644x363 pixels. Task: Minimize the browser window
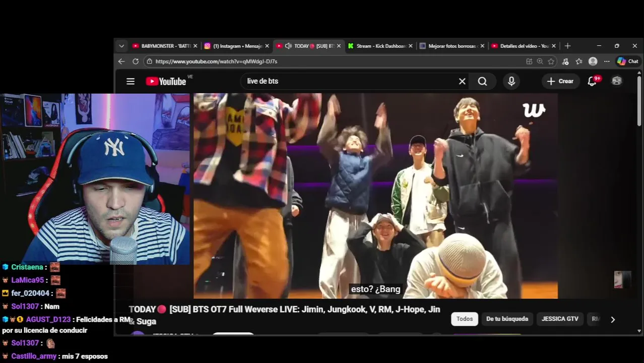click(x=599, y=46)
